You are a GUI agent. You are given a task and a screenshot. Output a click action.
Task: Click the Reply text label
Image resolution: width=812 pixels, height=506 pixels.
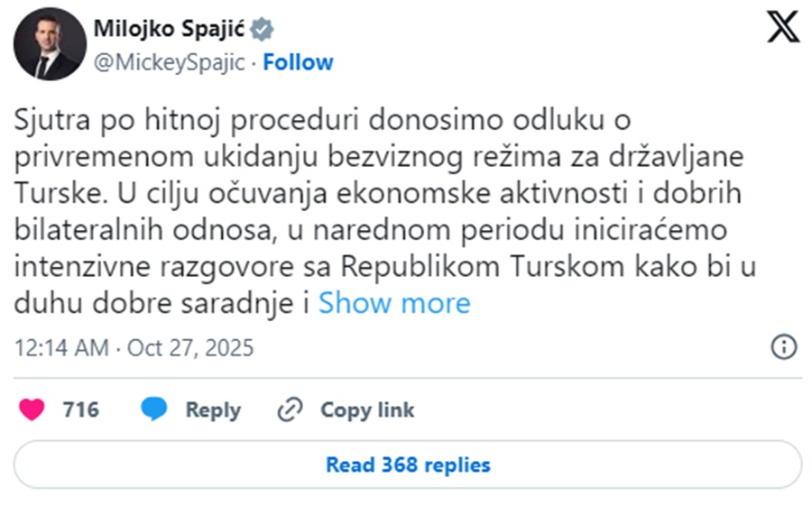click(213, 409)
